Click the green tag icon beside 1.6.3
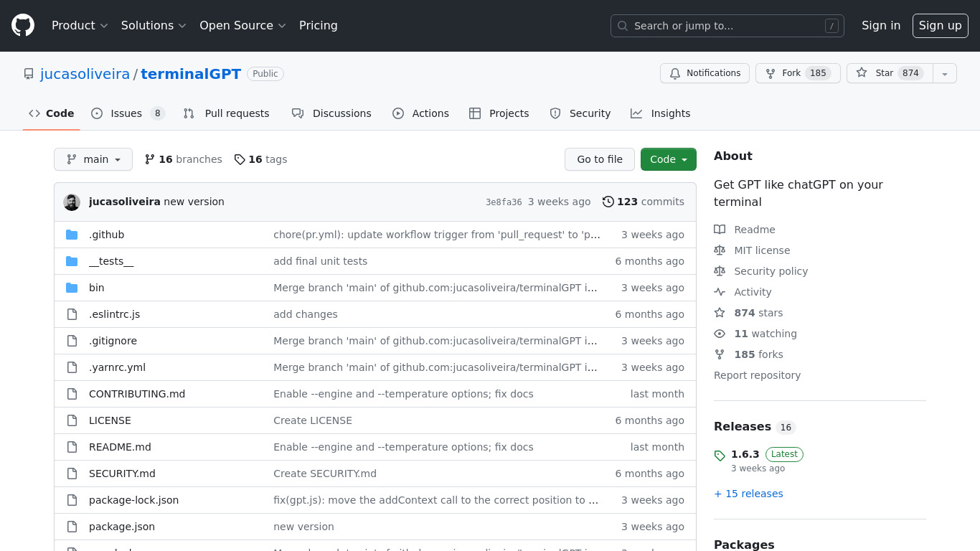The width and height of the screenshot is (980, 551). tap(720, 455)
